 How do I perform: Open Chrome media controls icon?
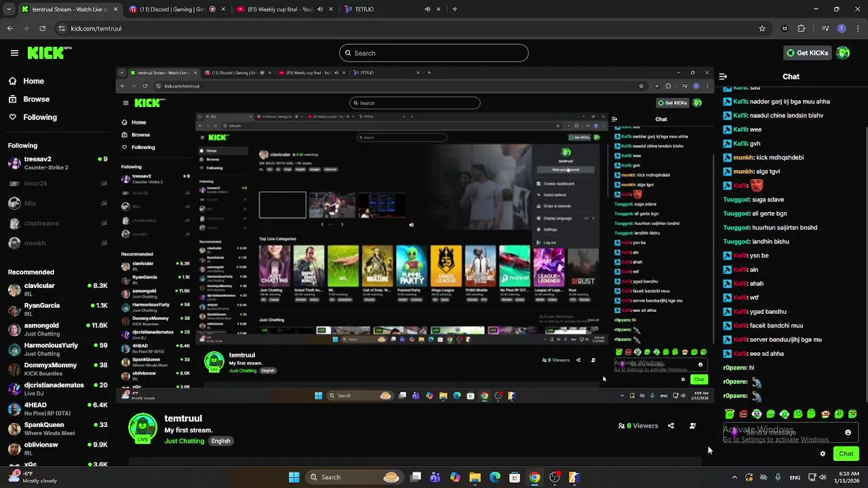[825, 28]
